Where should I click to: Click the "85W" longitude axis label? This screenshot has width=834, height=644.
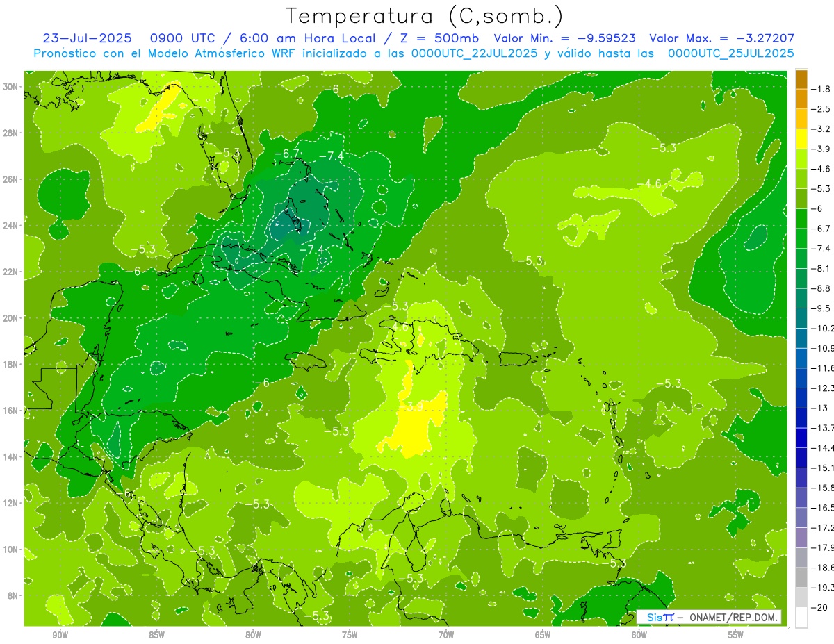(156, 635)
